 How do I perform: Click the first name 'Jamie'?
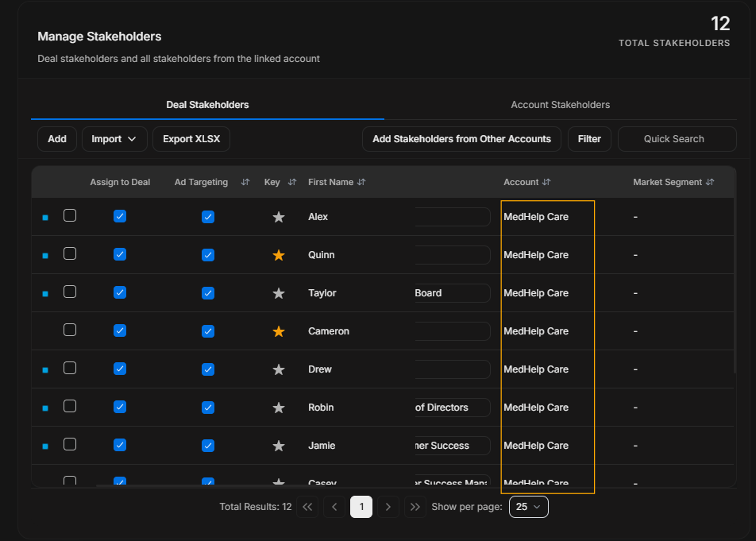point(322,446)
